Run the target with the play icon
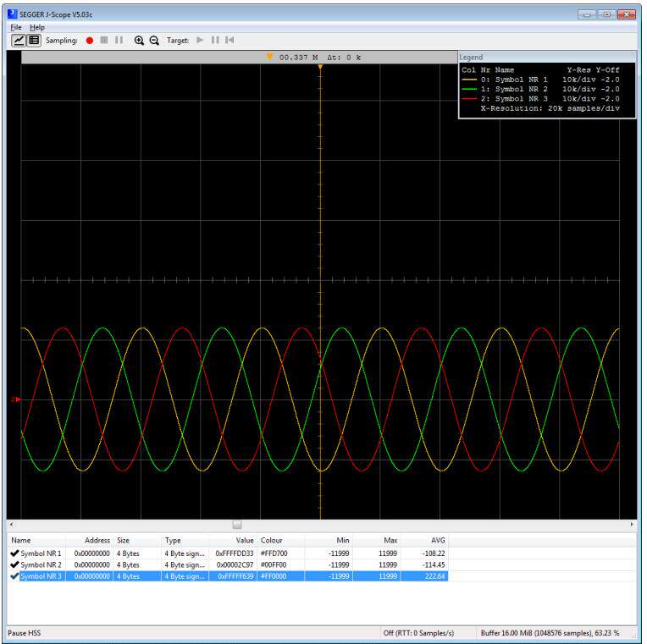The height and width of the screenshot is (644, 647). [200, 40]
